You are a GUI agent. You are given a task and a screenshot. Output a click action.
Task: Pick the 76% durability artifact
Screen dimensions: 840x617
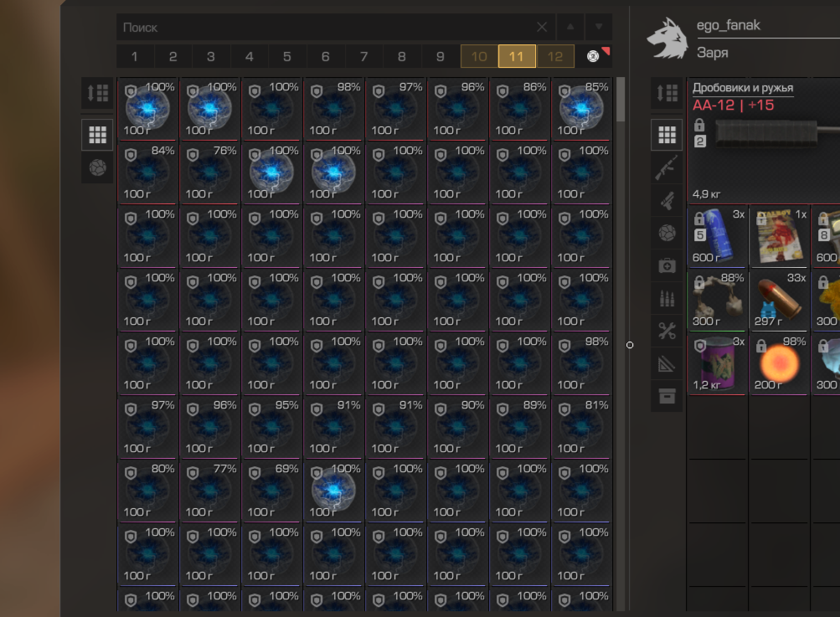[209, 173]
